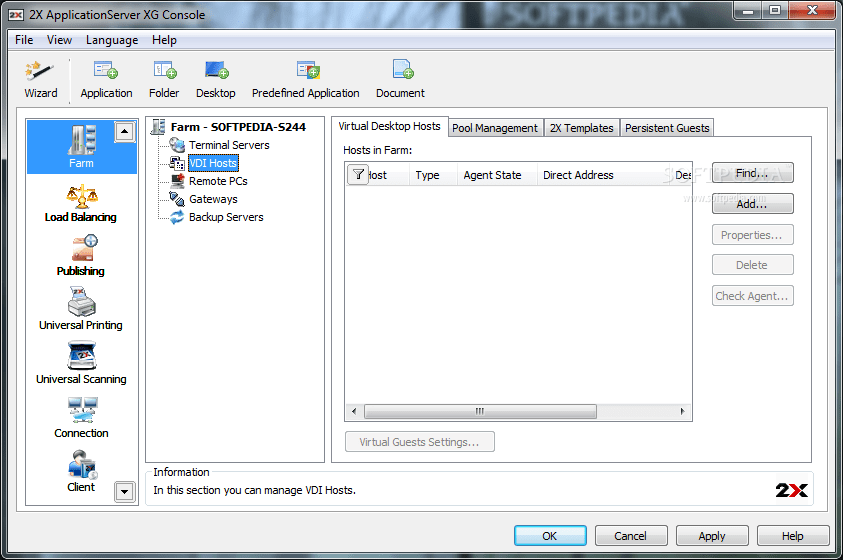Viewport: 843px width, 560px height.
Task: Select Terminal Servers tree item
Action: click(x=229, y=145)
